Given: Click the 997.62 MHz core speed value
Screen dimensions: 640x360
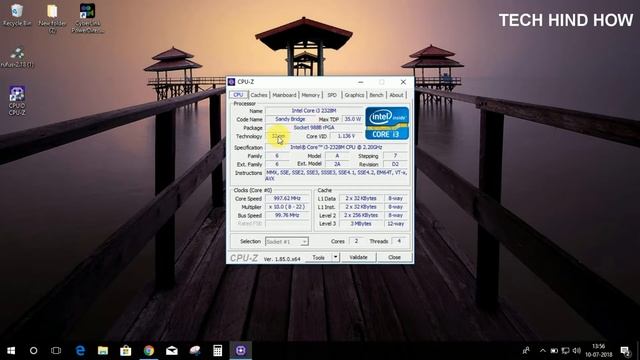Looking at the screenshot, I should 287,198.
